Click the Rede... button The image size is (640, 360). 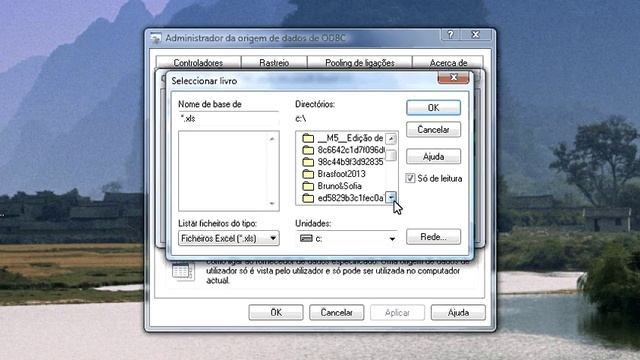433,237
